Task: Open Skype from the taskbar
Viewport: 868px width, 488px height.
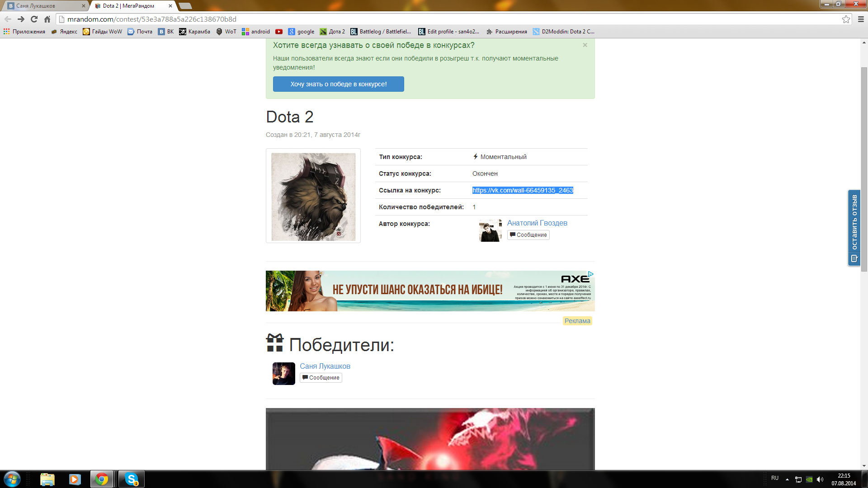Action: (x=132, y=479)
